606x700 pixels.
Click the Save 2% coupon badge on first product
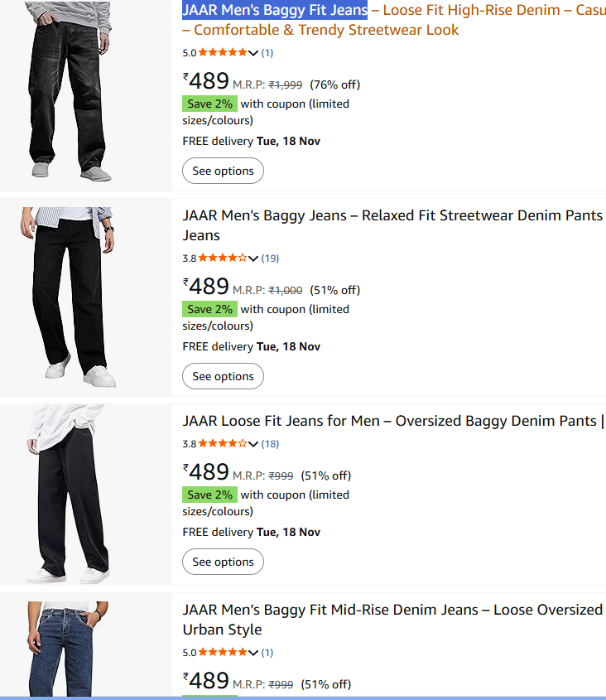coord(209,104)
